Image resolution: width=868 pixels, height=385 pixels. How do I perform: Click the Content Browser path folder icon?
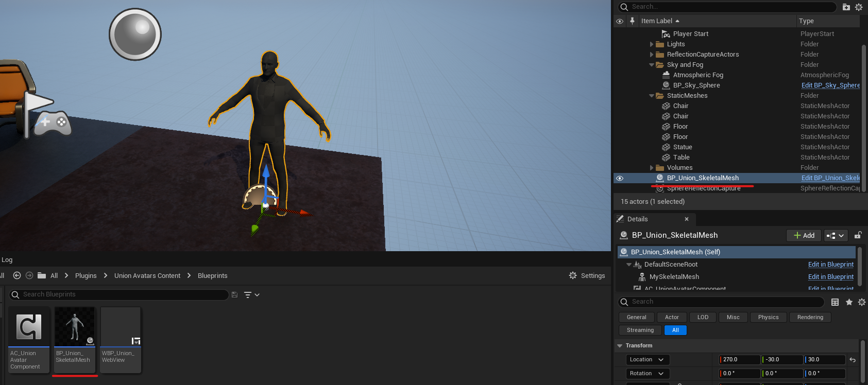pyautogui.click(x=42, y=275)
